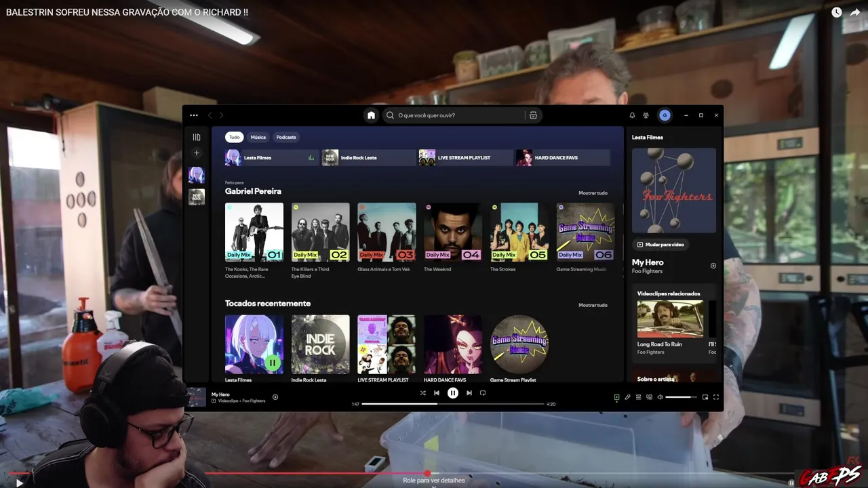
Task: Open YouTube Watch Later clock icon
Action: [837, 12]
